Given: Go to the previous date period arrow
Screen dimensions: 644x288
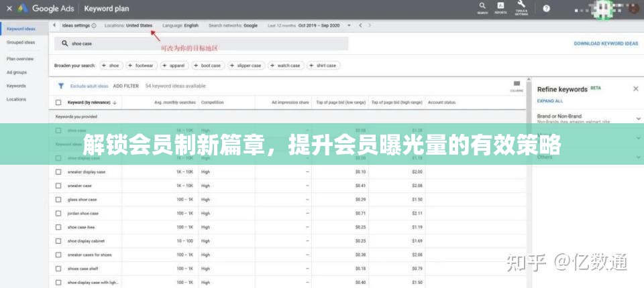Looking at the screenshot, I should pyautogui.click(x=360, y=25).
